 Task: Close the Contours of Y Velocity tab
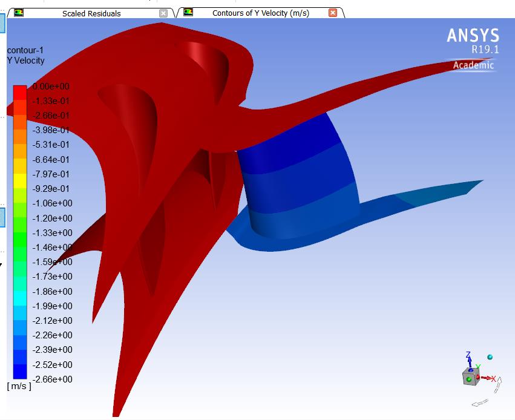tap(333, 13)
